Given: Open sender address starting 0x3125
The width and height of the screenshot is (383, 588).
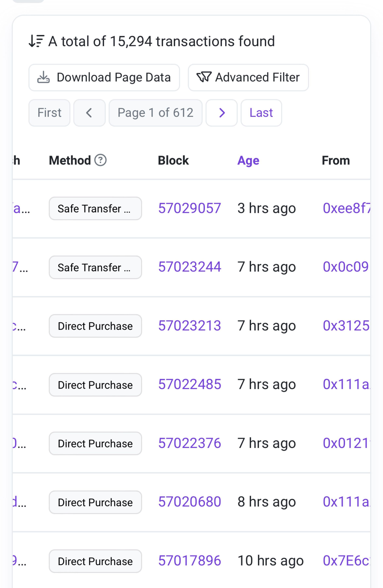Looking at the screenshot, I should [x=346, y=326].
